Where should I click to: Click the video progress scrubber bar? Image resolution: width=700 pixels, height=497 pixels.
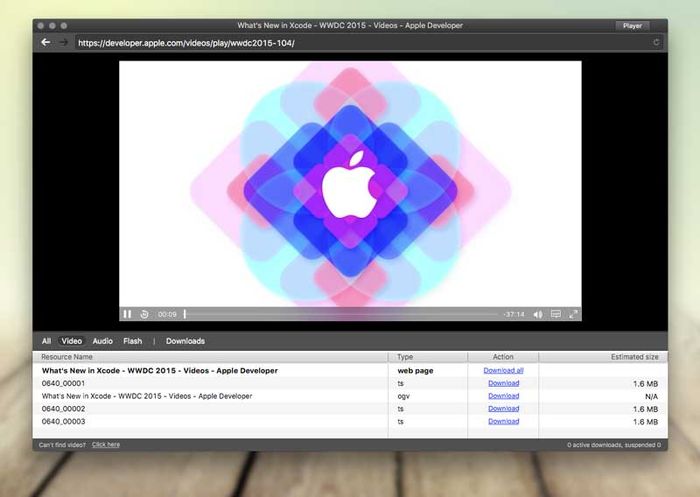click(x=341, y=314)
